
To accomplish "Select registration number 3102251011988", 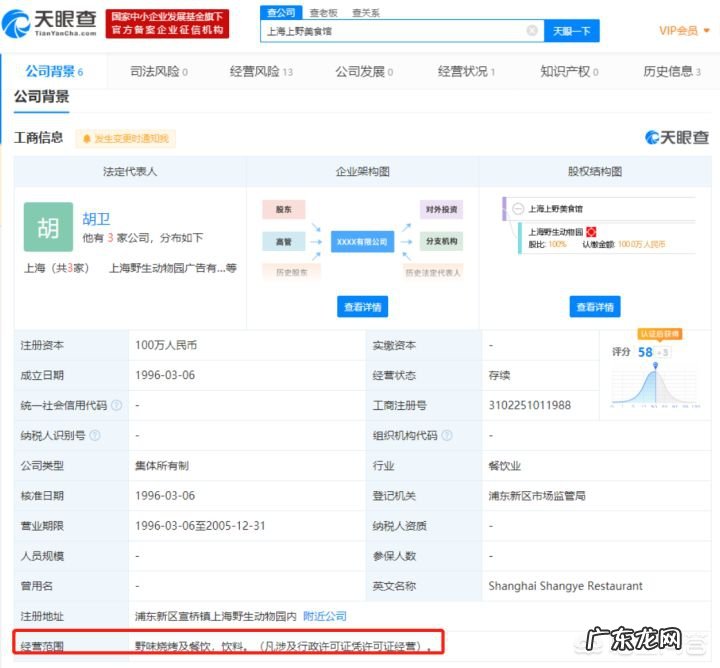I will [x=529, y=405].
